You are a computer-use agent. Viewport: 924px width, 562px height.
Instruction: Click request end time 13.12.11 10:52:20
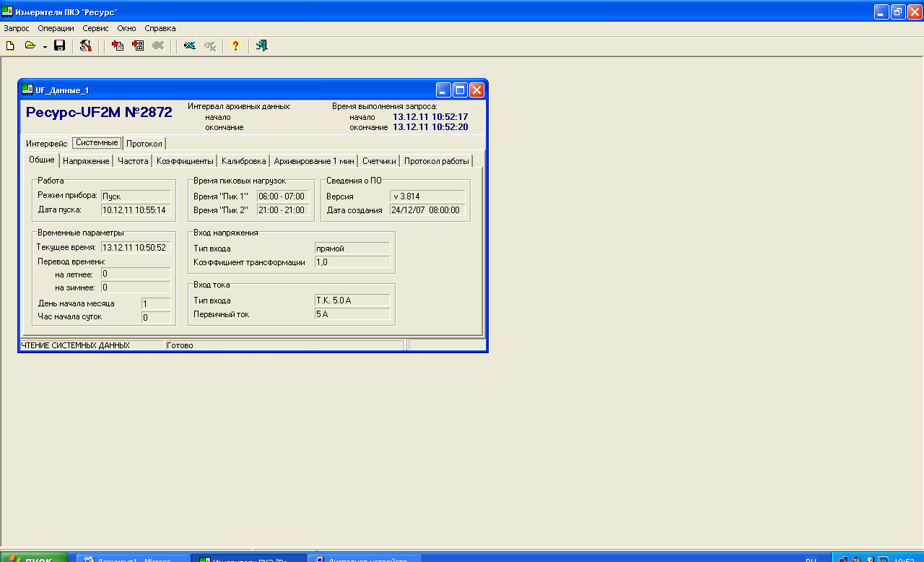pos(430,127)
